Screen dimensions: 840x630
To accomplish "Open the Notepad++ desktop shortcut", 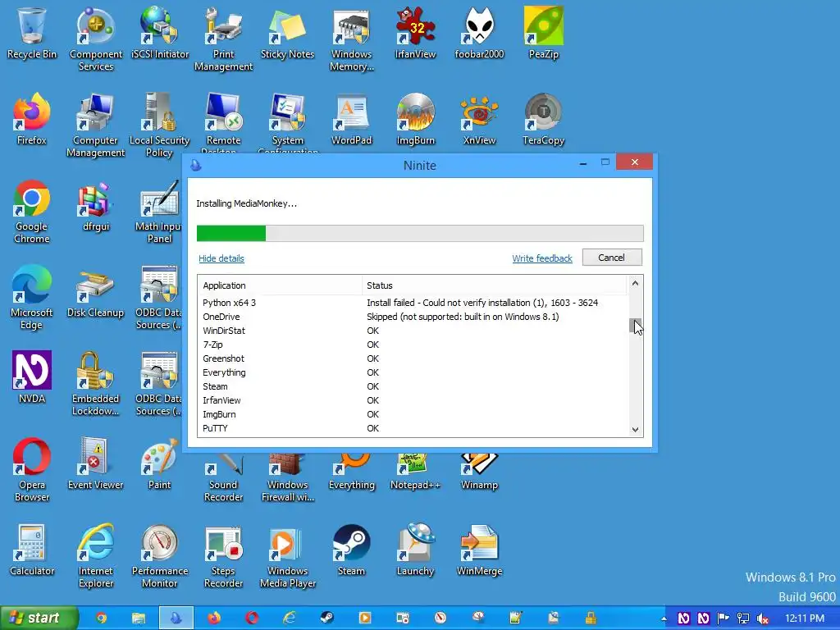I will (415, 472).
